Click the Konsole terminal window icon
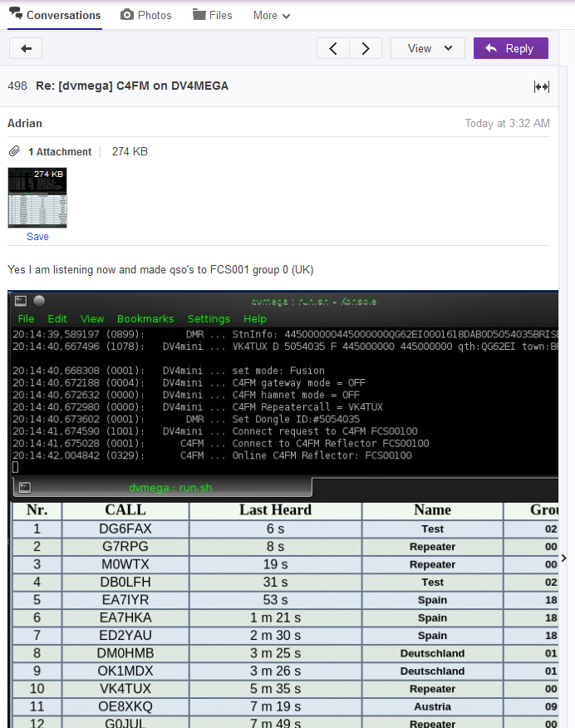Image resolution: width=575 pixels, height=728 pixels. click(x=21, y=301)
